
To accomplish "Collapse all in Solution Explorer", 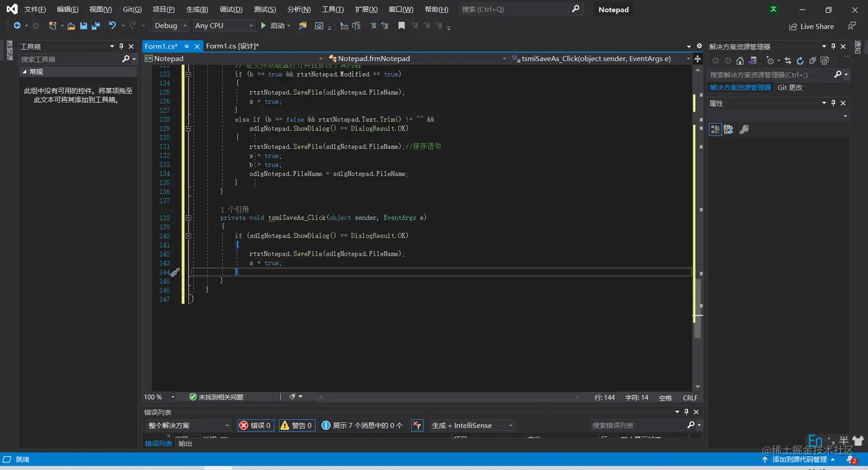I will pyautogui.click(x=812, y=60).
